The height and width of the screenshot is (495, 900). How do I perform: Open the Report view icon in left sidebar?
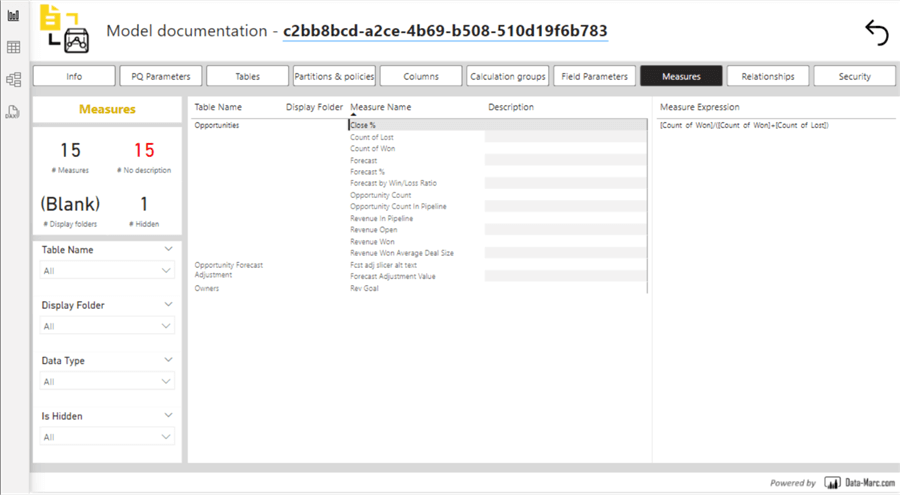(13, 16)
